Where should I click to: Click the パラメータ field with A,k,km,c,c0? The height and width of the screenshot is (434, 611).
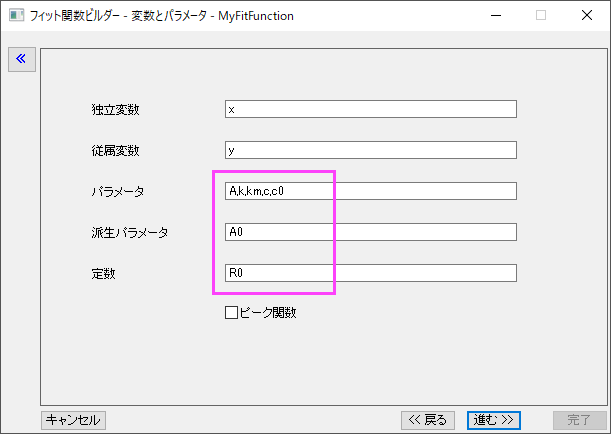point(371,191)
